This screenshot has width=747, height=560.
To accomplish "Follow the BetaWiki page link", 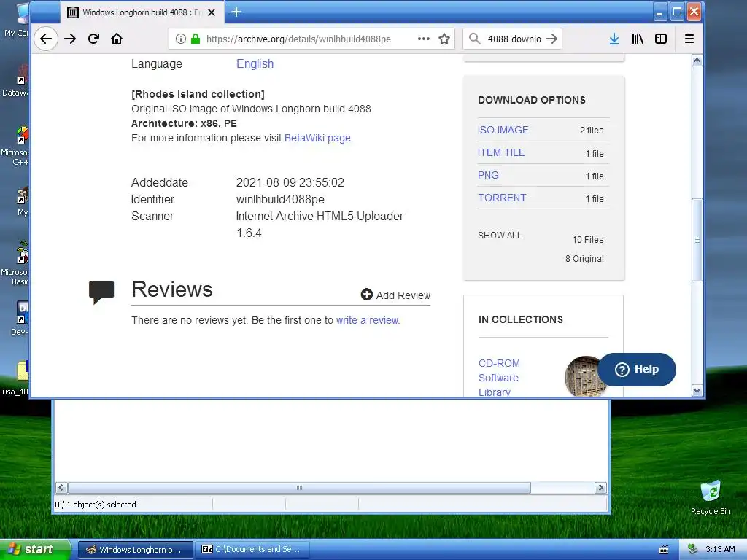I will click(x=318, y=138).
